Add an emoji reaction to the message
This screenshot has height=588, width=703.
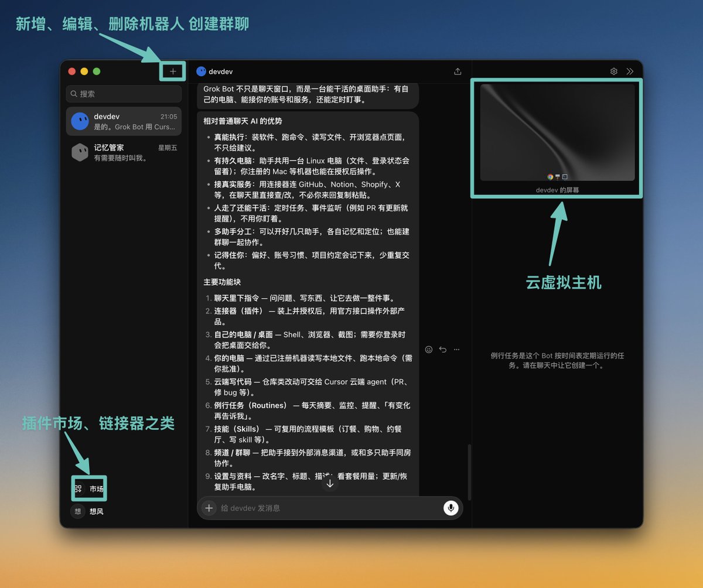click(x=429, y=350)
